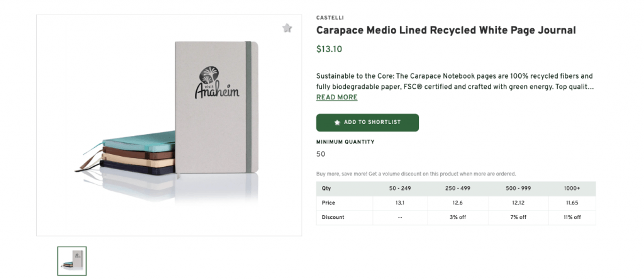The width and height of the screenshot is (644, 280).
Task: Click the $13.10 product price
Action: coord(329,49)
